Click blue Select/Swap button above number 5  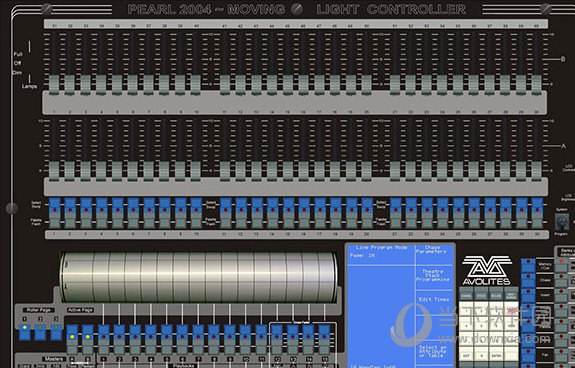coord(117,206)
